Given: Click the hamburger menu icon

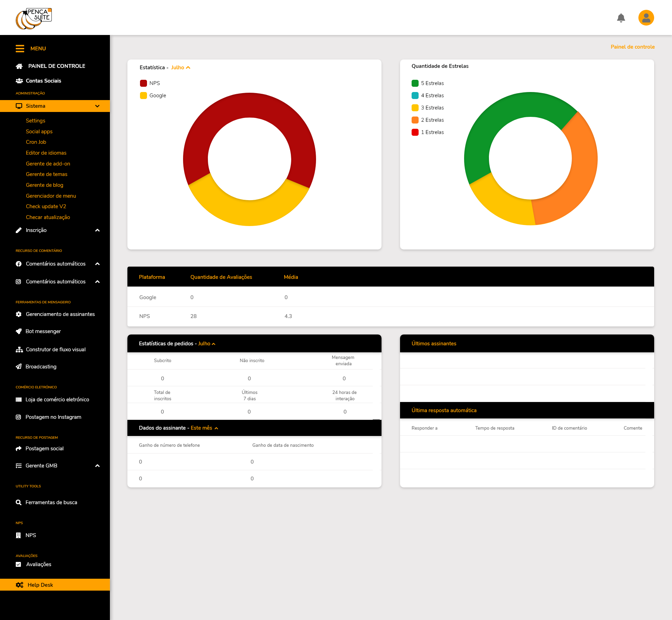Looking at the screenshot, I should pos(20,49).
